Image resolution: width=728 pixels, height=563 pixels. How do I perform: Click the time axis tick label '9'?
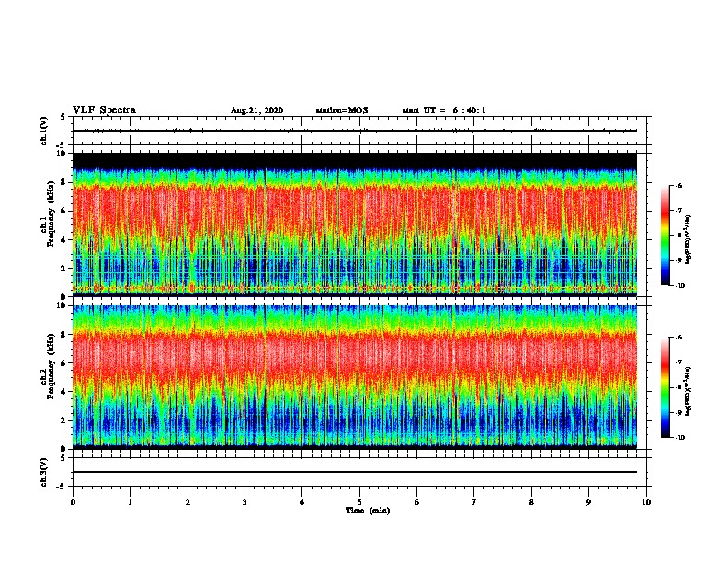pos(588,502)
